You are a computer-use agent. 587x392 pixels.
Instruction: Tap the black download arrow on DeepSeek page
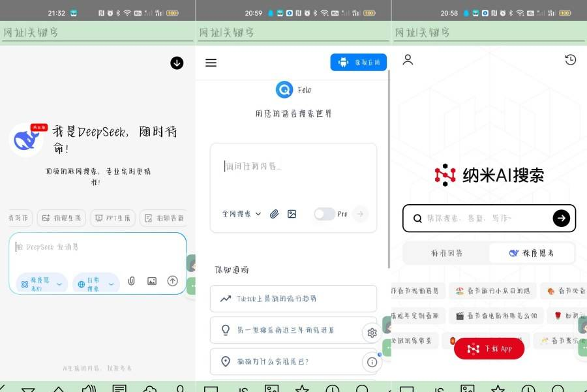pyautogui.click(x=177, y=63)
